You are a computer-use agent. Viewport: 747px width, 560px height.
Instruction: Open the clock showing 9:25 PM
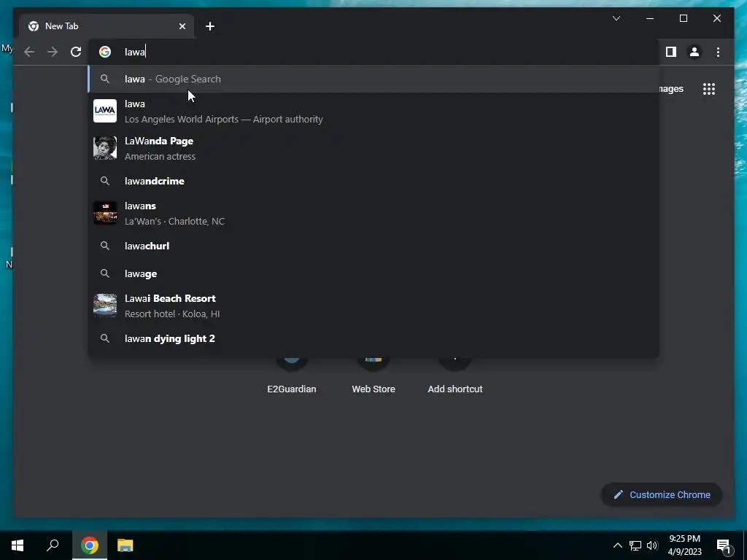[684, 545]
